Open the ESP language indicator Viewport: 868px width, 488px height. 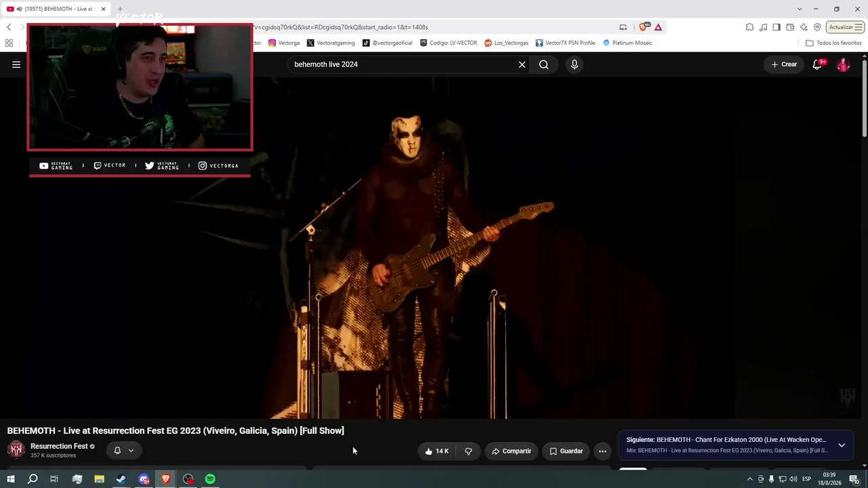(806, 479)
